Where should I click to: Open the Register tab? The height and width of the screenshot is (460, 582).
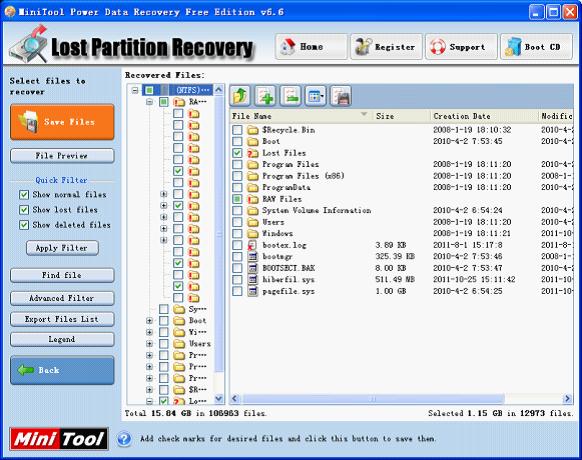[x=386, y=47]
